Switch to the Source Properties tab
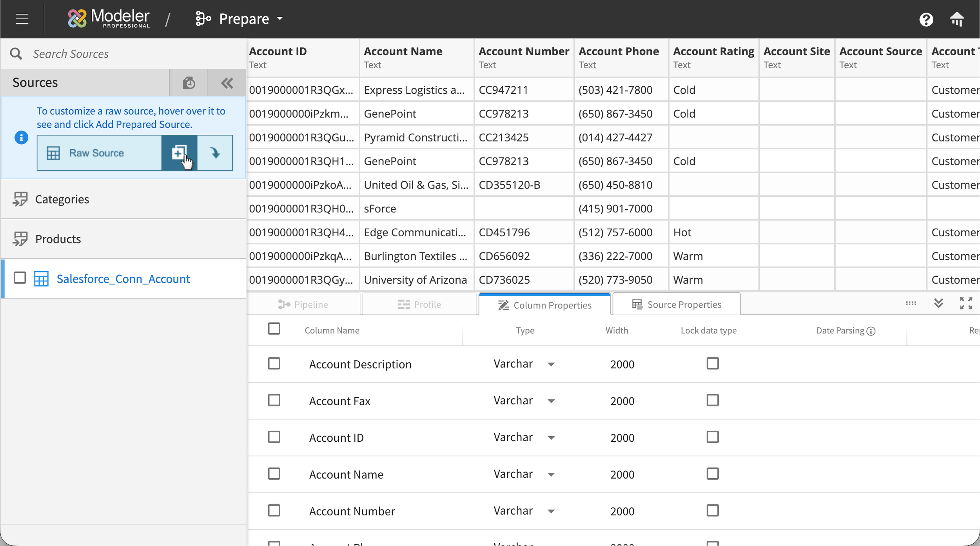This screenshot has width=980, height=546. pyautogui.click(x=676, y=305)
